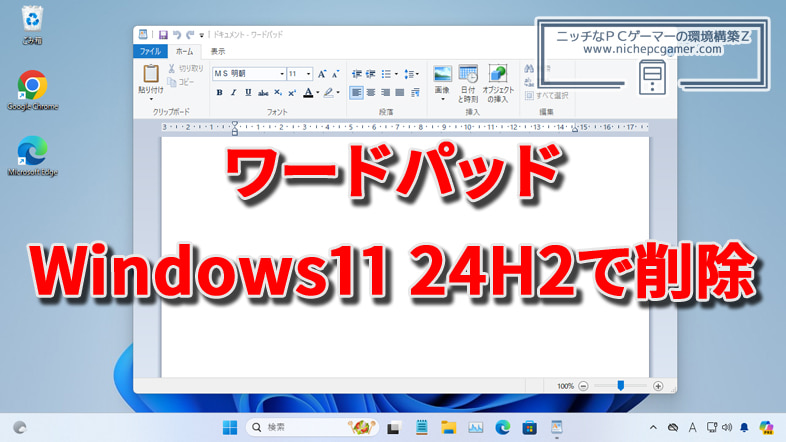
Task: Insert a picture with the 画像 icon
Action: [442, 74]
